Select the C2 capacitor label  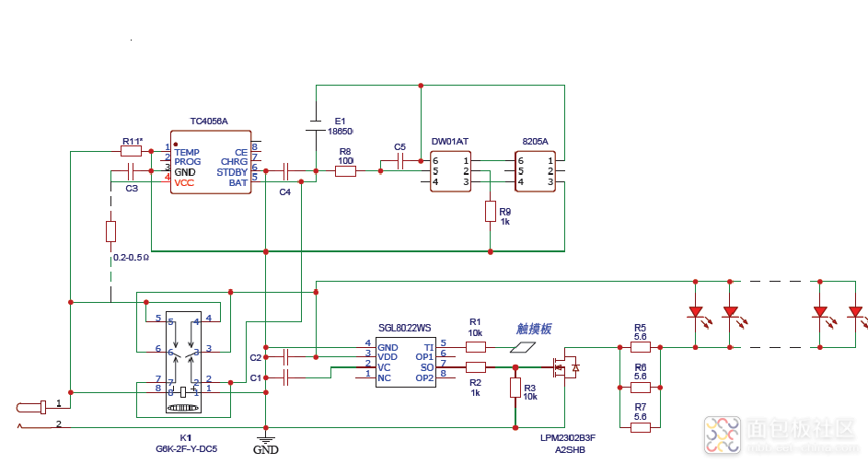coord(255,358)
